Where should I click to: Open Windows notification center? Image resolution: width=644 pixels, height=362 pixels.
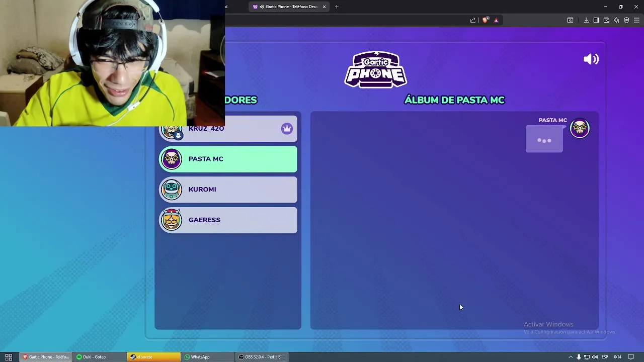click(x=631, y=357)
